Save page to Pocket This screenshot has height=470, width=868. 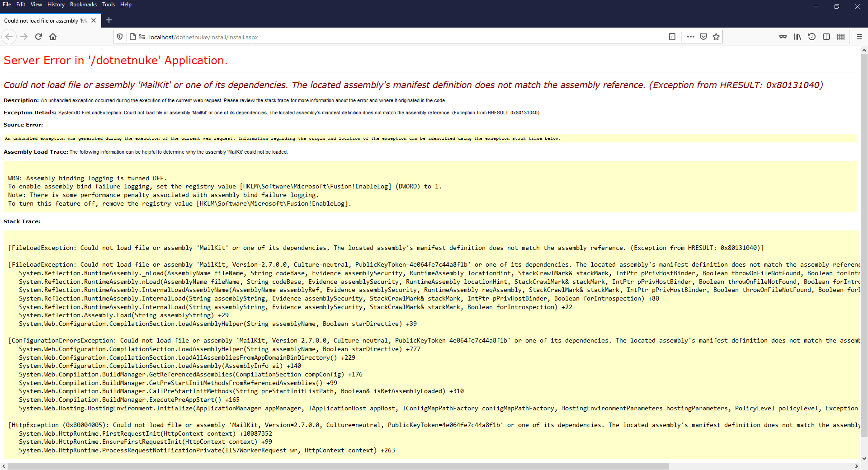(x=703, y=37)
